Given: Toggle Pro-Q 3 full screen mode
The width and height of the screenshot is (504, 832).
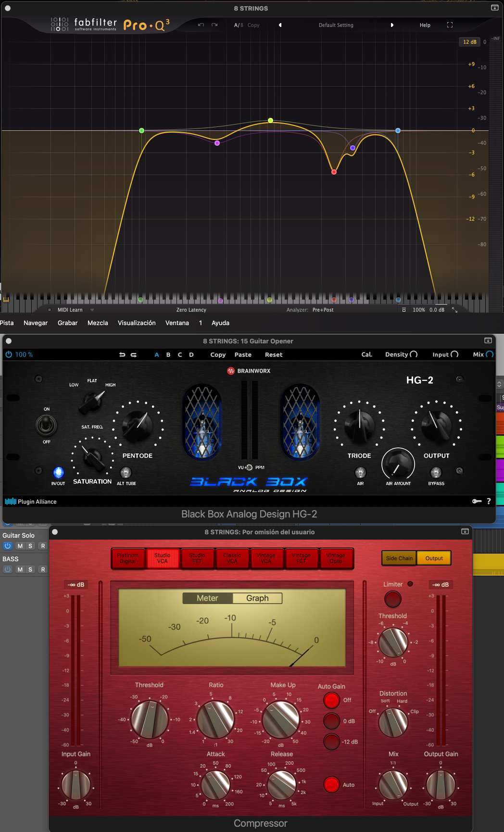Looking at the screenshot, I should [450, 25].
